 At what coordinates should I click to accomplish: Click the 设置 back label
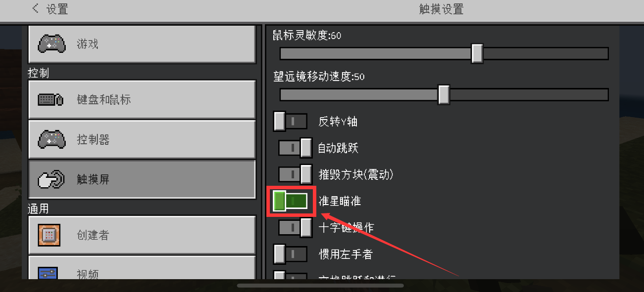(57, 9)
